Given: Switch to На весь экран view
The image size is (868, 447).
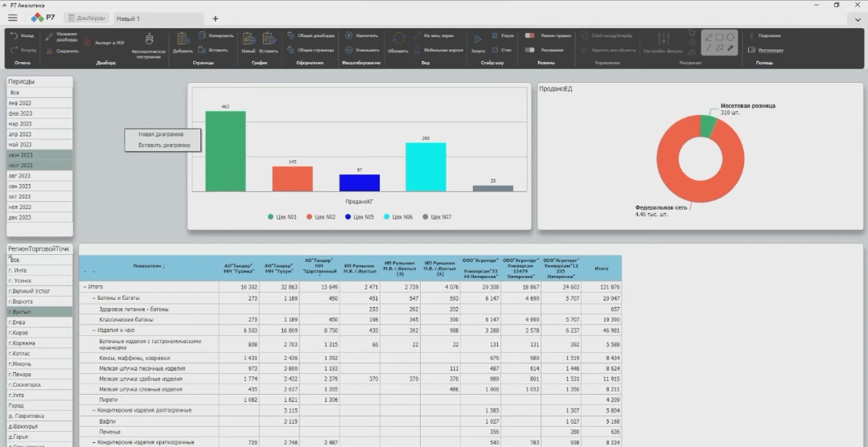Looking at the screenshot, I should pyautogui.click(x=434, y=35).
